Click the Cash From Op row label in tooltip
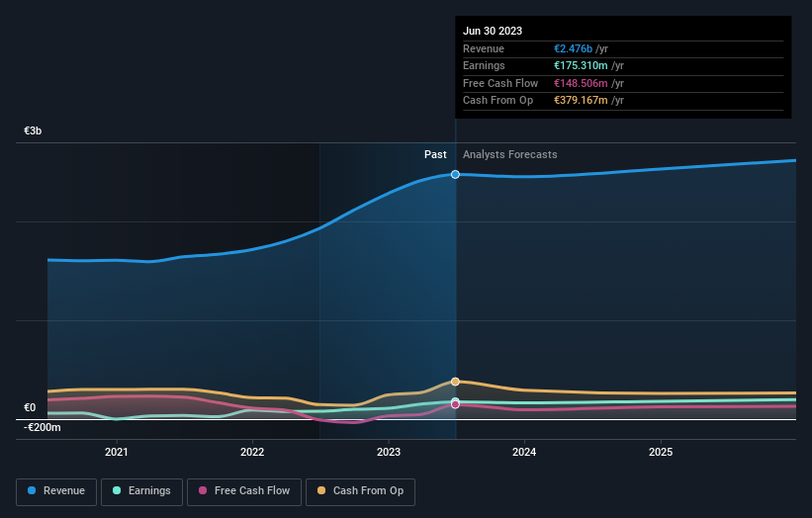 click(x=497, y=101)
